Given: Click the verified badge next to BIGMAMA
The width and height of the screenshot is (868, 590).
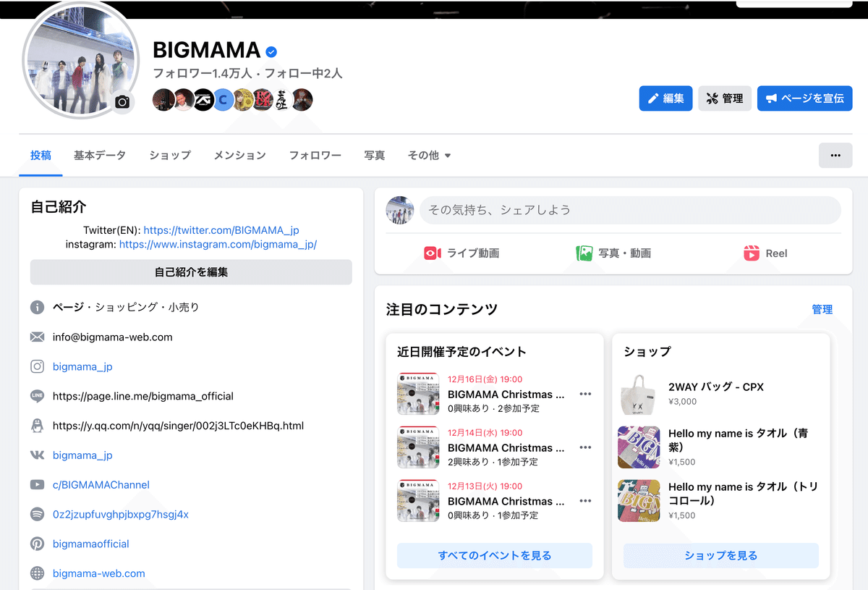Looking at the screenshot, I should point(271,51).
